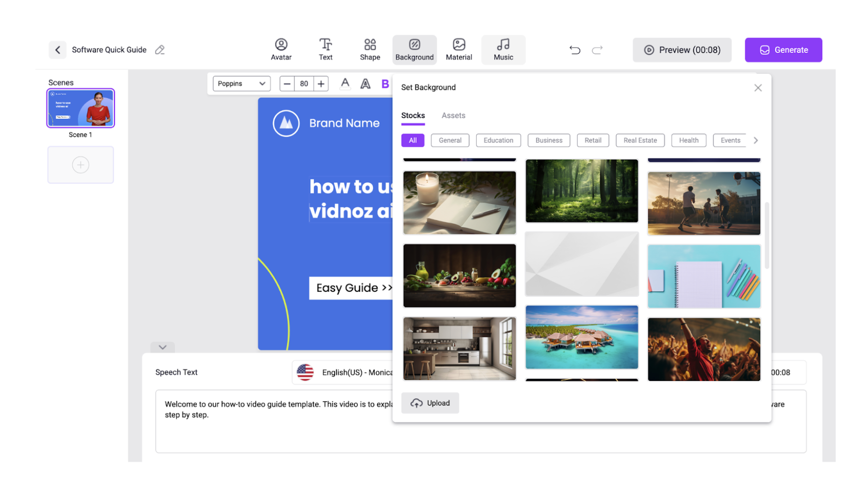Close the Set Background panel
Image resolution: width=868 pixels, height=483 pixels.
coord(758,88)
